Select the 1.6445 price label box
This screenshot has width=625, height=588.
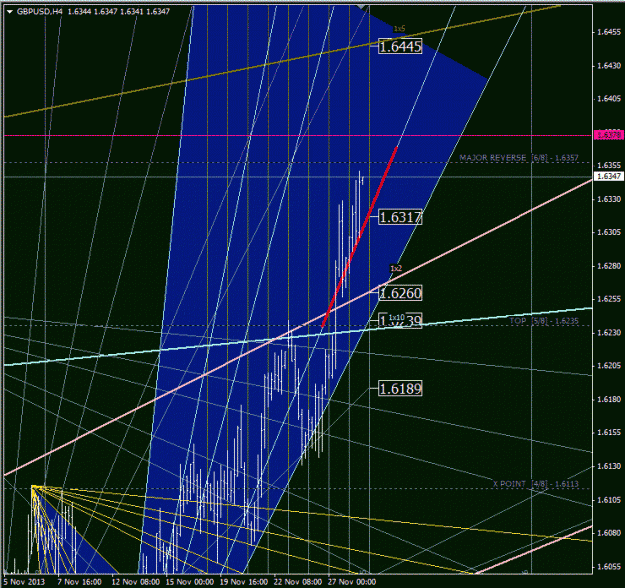tap(400, 47)
